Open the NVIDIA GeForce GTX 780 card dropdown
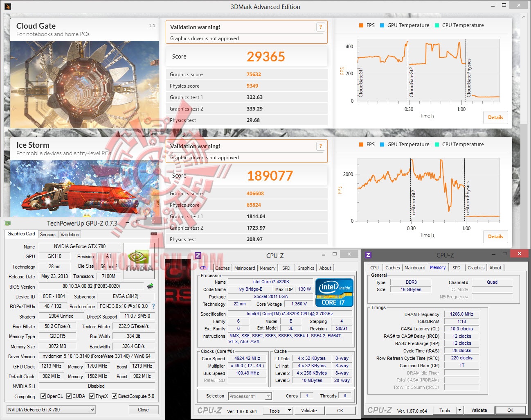The width and height of the screenshot is (531, 420). (x=51, y=409)
